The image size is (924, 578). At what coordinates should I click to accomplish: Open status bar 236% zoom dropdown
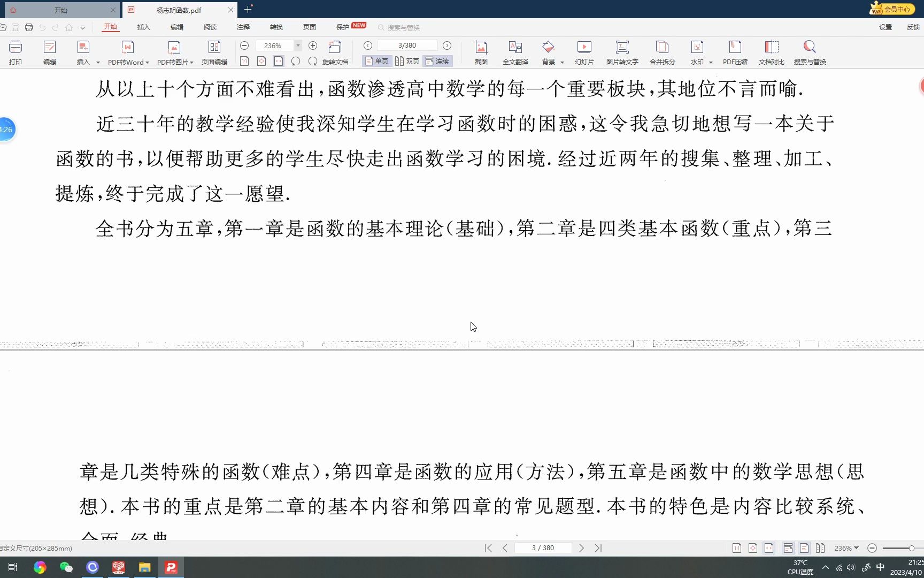(x=846, y=548)
